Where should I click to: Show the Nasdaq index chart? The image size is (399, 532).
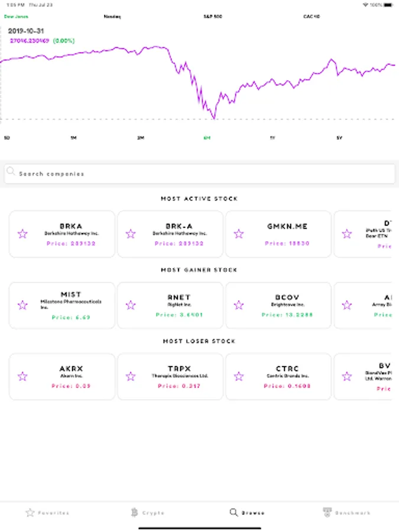[x=112, y=17]
